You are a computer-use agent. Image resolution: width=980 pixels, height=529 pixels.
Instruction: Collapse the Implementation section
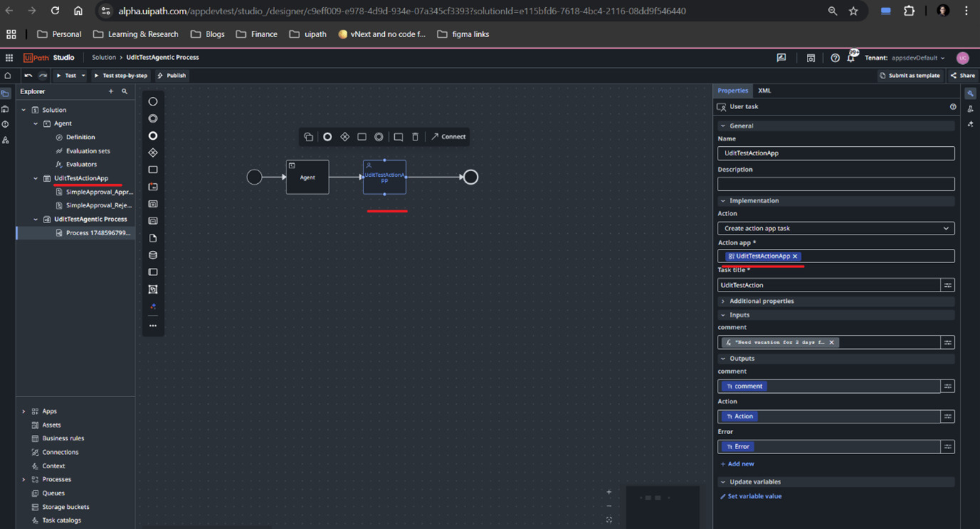(723, 201)
